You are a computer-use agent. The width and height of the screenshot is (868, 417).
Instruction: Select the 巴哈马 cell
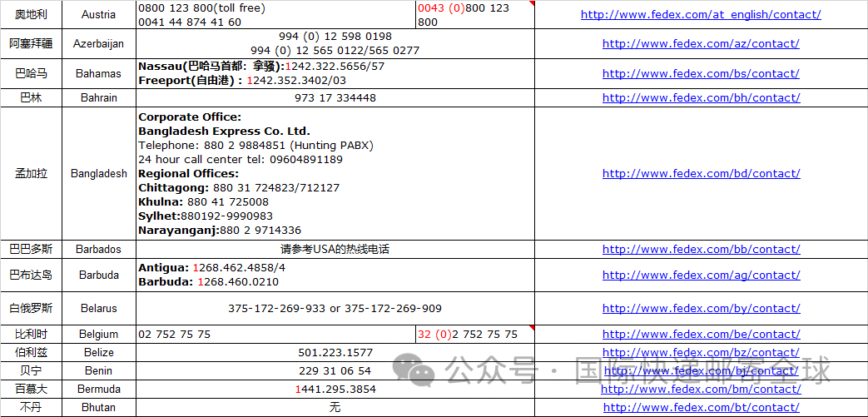31,73
